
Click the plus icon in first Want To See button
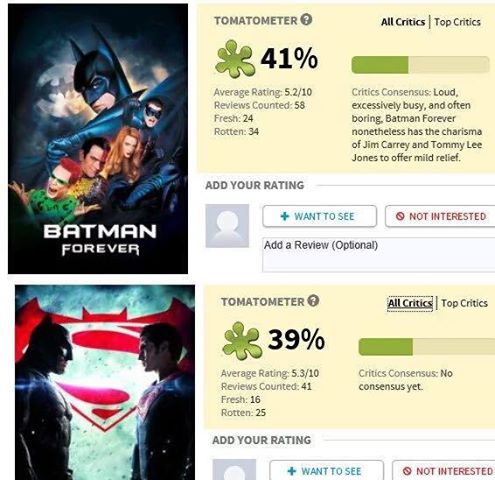click(x=285, y=216)
